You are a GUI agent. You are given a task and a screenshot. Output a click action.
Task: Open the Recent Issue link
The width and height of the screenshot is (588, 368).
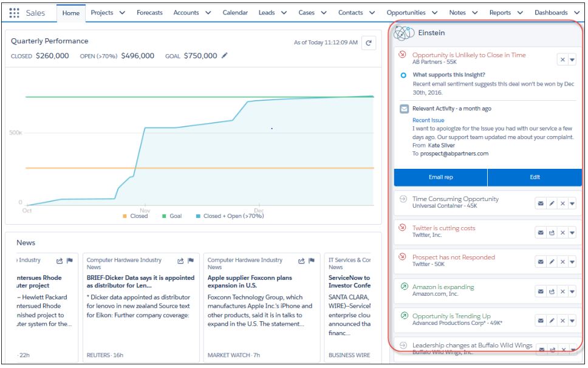click(428, 120)
